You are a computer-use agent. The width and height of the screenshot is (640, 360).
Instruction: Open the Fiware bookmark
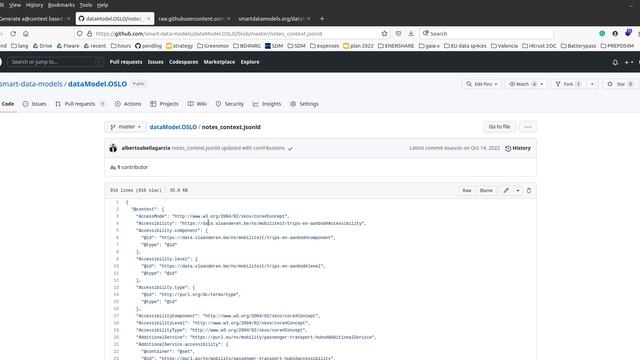point(68,46)
